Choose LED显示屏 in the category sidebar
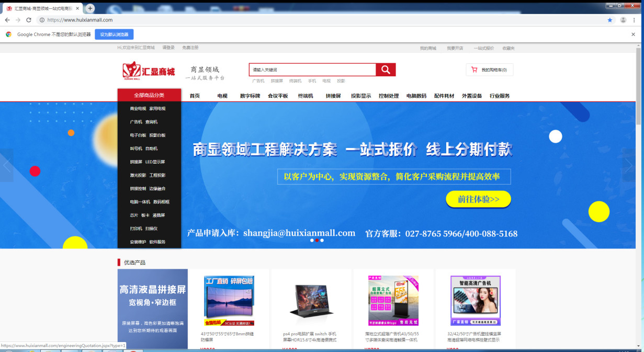 pyautogui.click(x=155, y=162)
